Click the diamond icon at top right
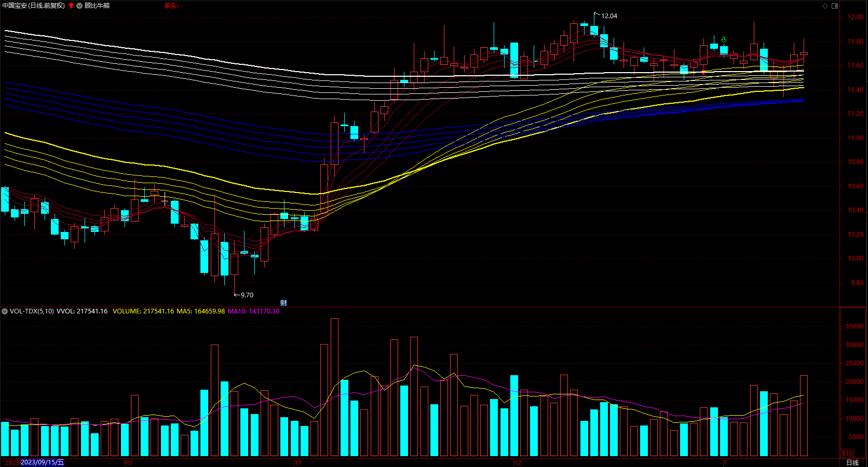This screenshot has width=868, height=467. pos(825,6)
